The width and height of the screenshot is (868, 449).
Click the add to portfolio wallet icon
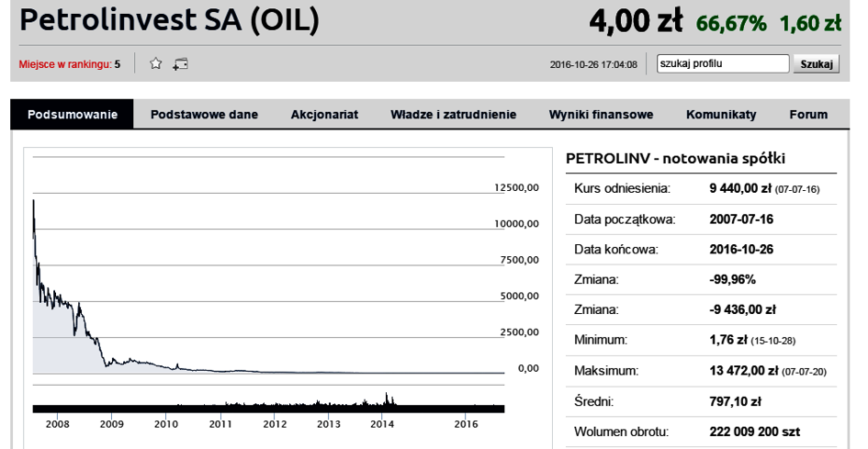180,63
